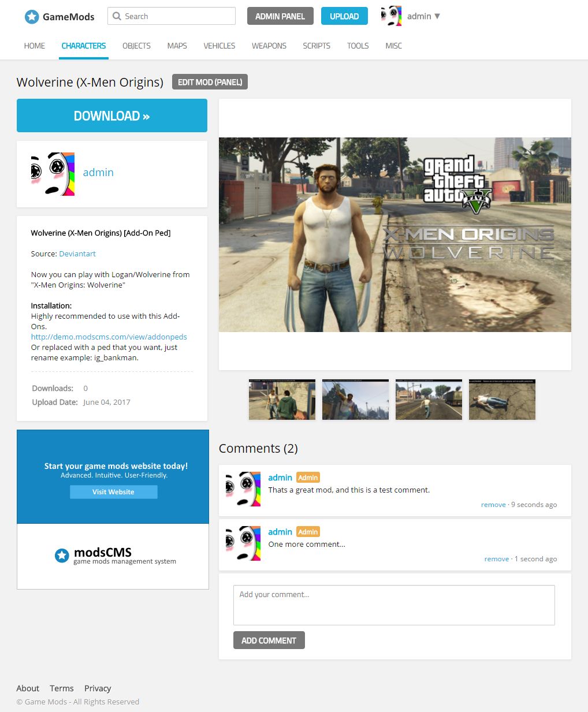Click the modsCMS star logo icon
588x712 pixels.
click(62, 556)
